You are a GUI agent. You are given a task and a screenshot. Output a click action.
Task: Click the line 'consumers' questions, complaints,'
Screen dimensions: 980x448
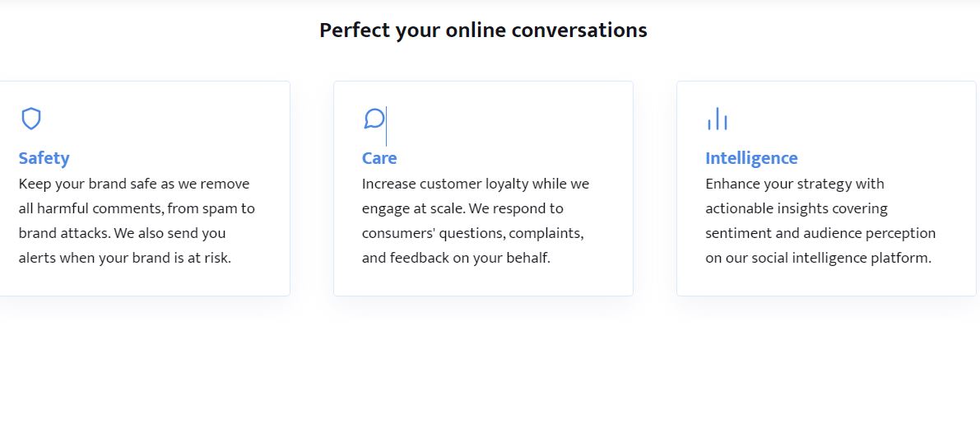[473, 233]
